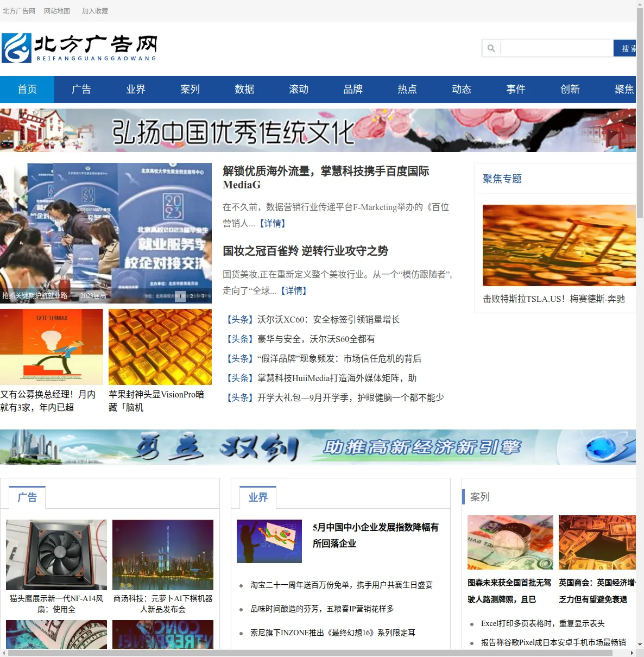
Task: Open Excel打印多页表格时 article link
Action: [x=543, y=623]
